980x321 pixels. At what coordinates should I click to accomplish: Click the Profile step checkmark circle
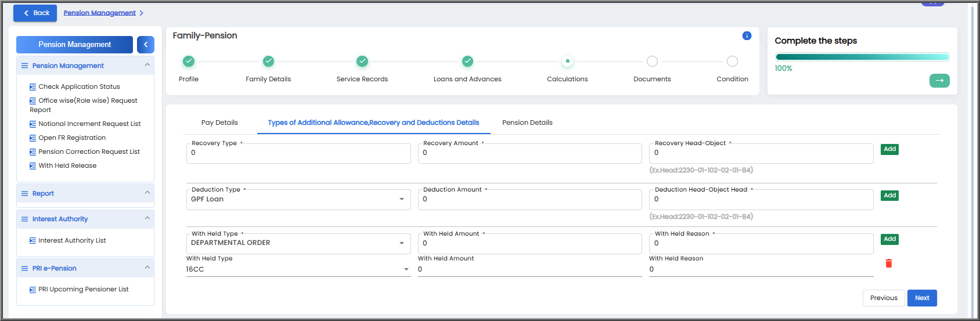[189, 61]
